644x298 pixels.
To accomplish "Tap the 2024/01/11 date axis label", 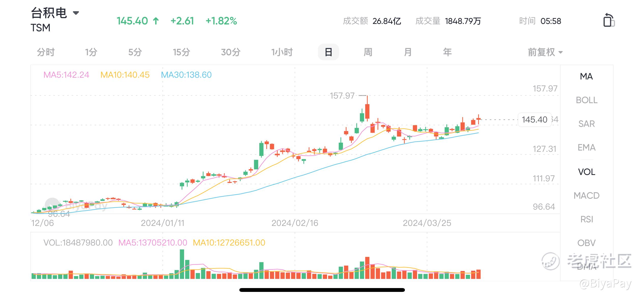I will point(163,223).
